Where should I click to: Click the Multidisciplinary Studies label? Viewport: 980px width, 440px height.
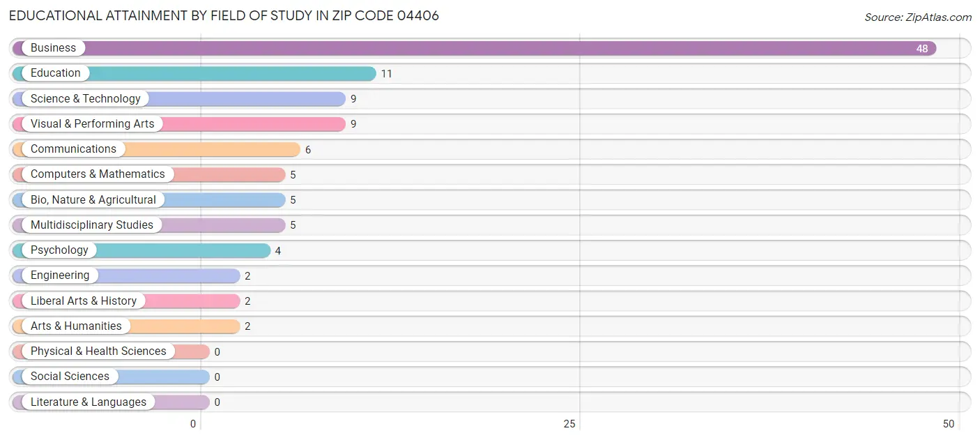[92, 225]
